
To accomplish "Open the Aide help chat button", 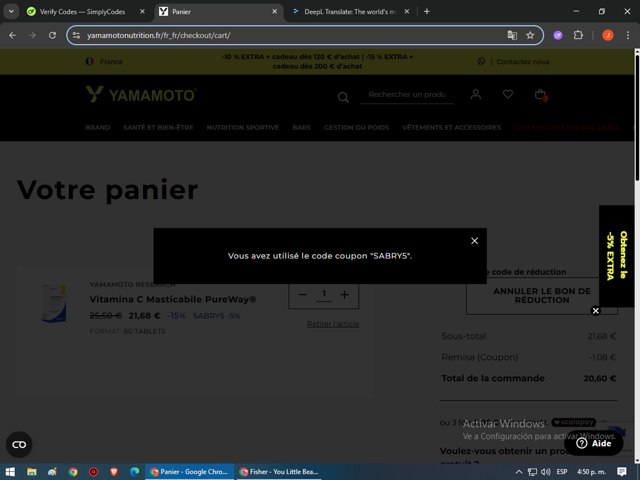I will (594, 443).
